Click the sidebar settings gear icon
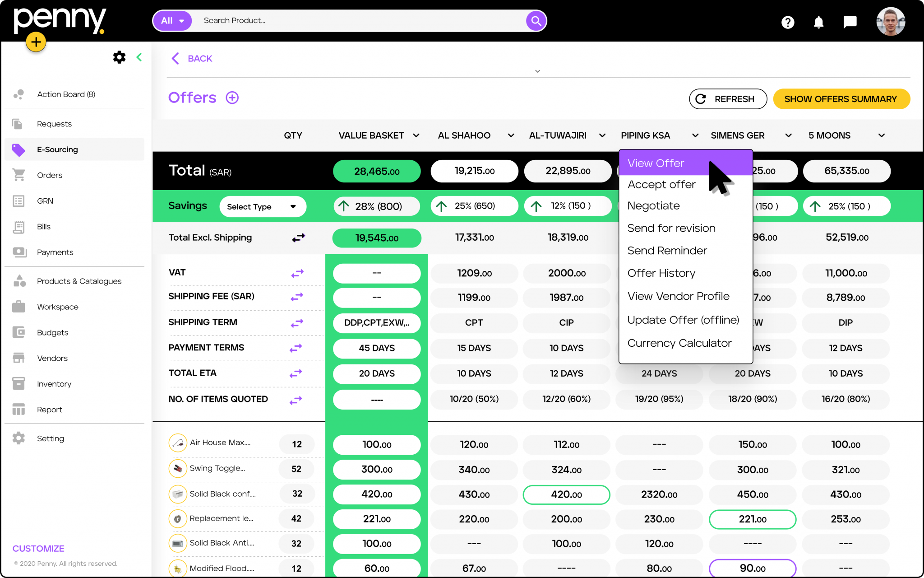This screenshot has height=578, width=924. tap(119, 57)
